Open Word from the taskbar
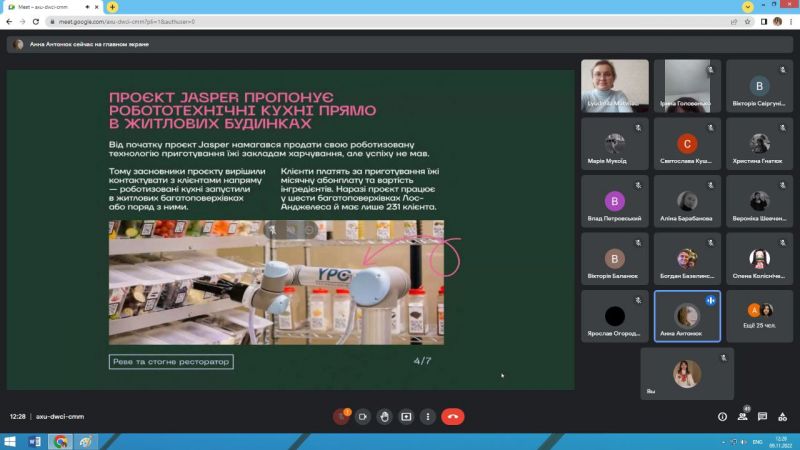The height and width of the screenshot is (450, 800). [x=35, y=441]
